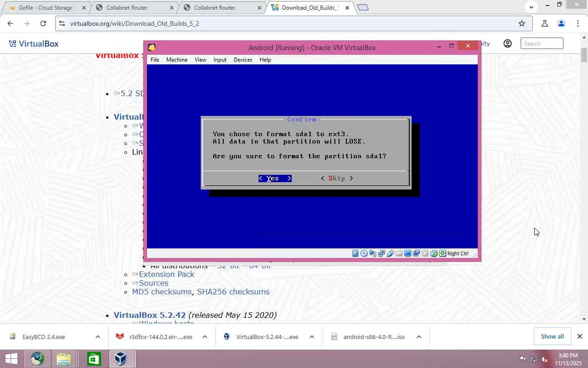Open the Chrome three-dot menu
This screenshot has width=588, height=368.
tap(578, 23)
